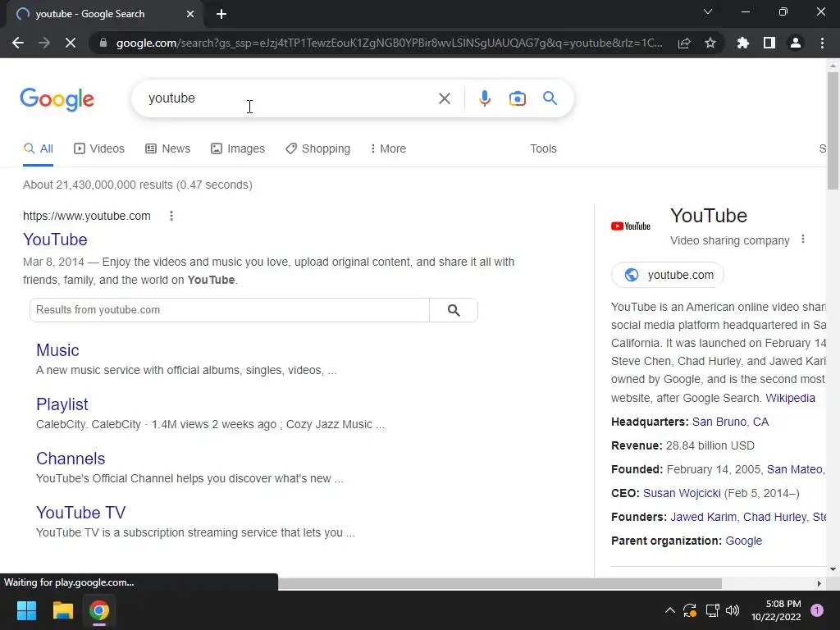Click the vertical scrollbar thumb
This screenshot has height=630, width=840.
click(833, 130)
